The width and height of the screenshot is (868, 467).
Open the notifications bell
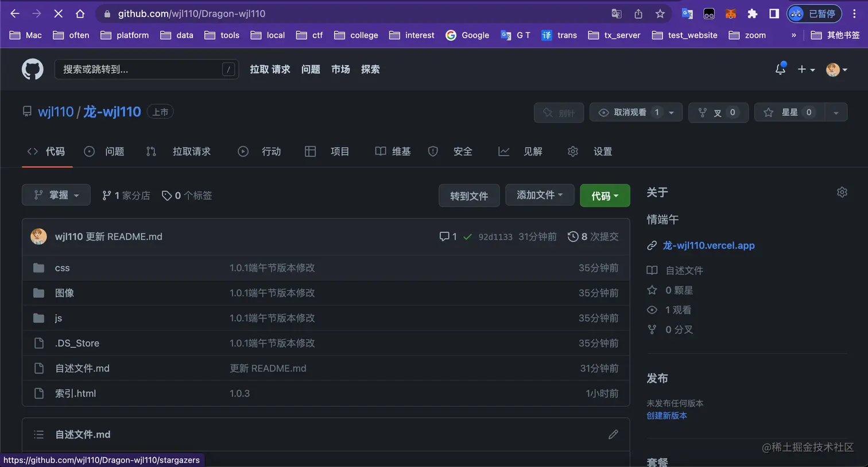tap(780, 69)
